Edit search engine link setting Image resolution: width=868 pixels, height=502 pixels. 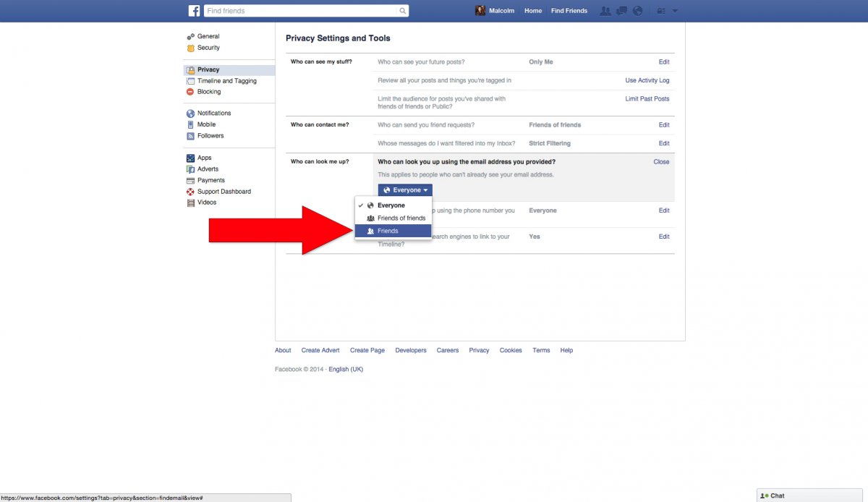(664, 237)
